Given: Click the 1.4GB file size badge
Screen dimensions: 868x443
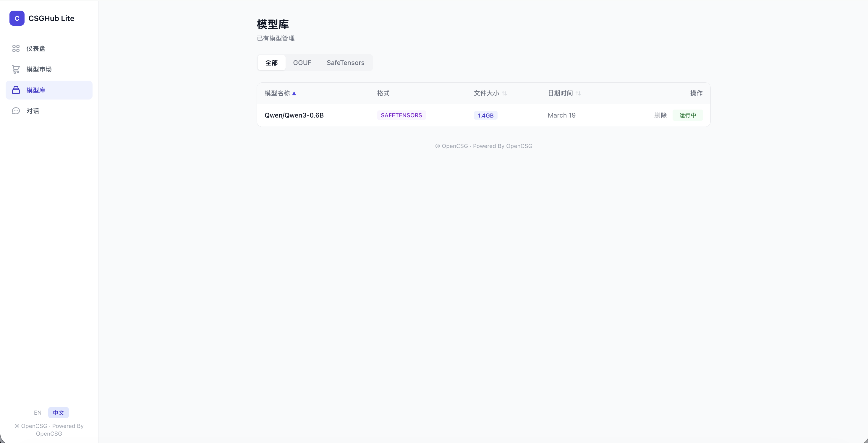Looking at the screenshot, I should coord(485,115).
